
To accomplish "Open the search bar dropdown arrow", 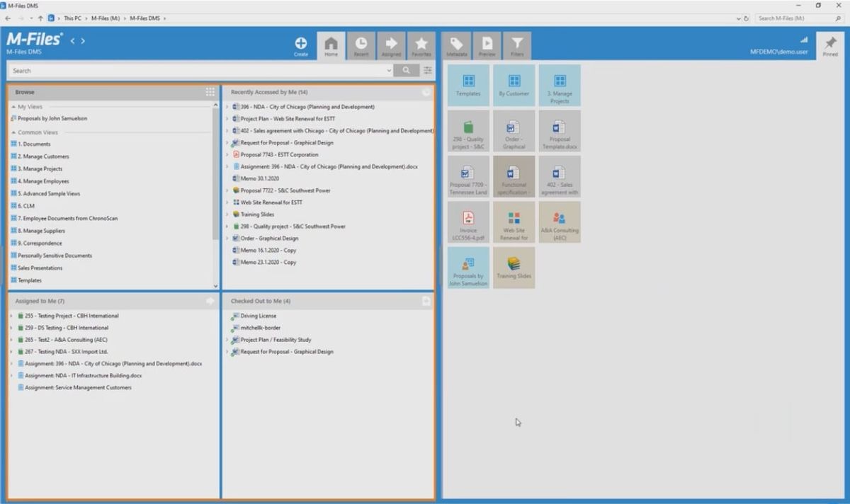I will 389,70.
